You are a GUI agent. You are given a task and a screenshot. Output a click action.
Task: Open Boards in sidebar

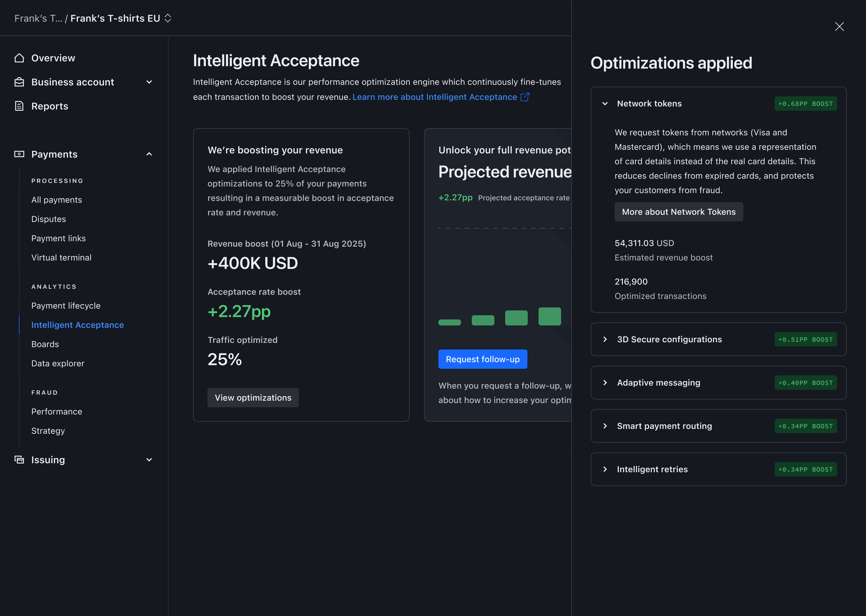pyautogui.click(x=45, y=344)
